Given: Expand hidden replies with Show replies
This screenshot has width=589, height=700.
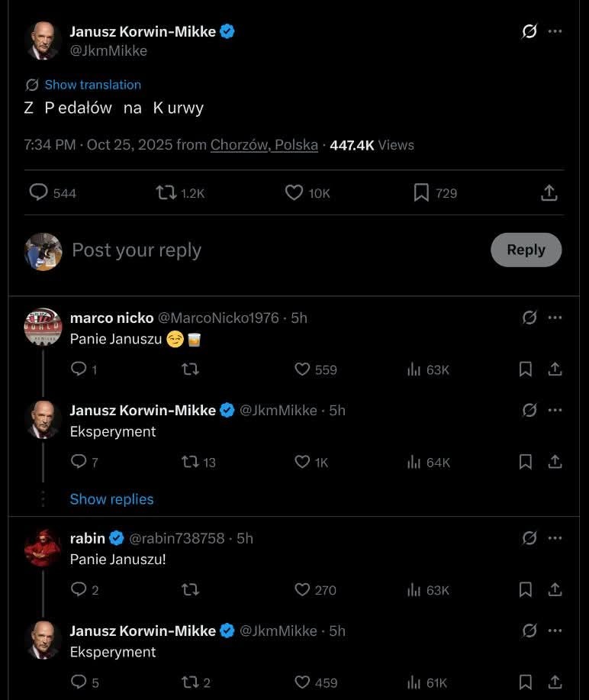Looking at the screenshot, I should point(111,499).
